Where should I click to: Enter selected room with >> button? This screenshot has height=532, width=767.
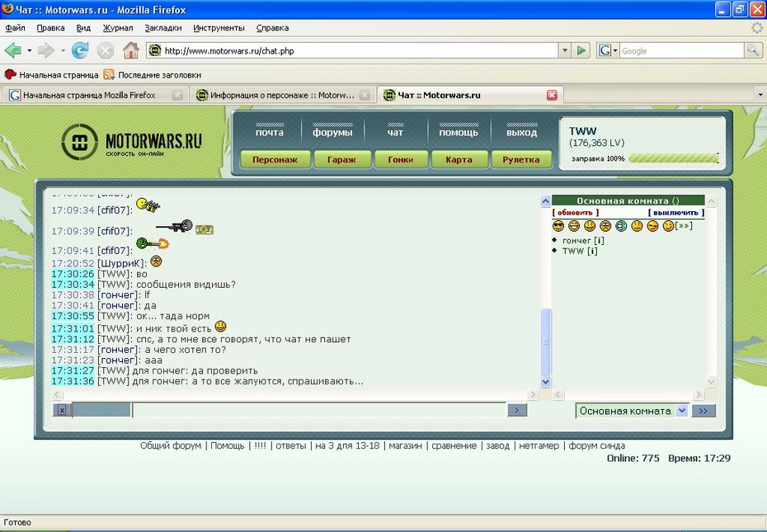pos(703,411)
